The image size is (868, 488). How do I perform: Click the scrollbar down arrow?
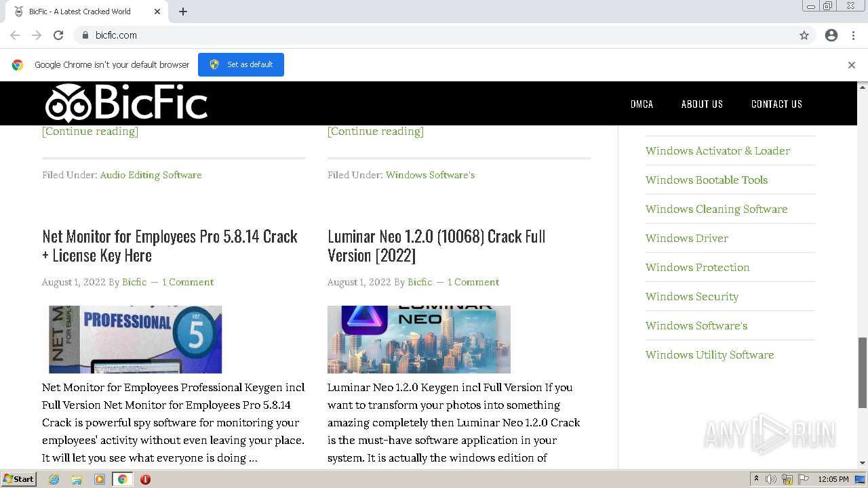pyautogui.click(x=863, y=463)
